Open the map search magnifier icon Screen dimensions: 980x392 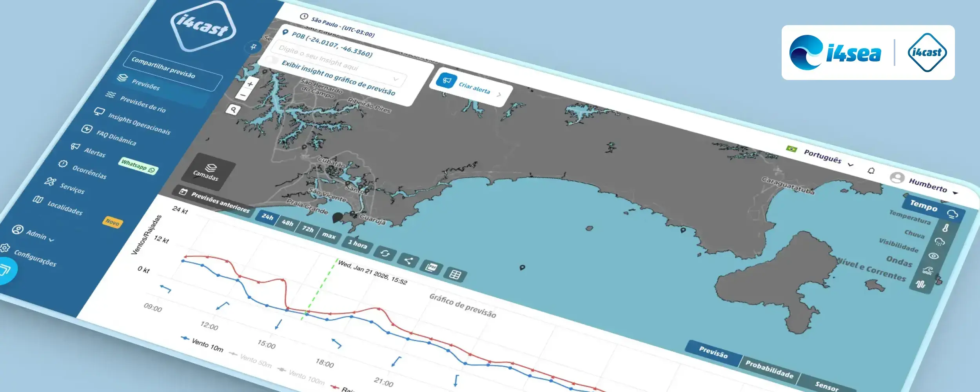(x=233, y=110)
